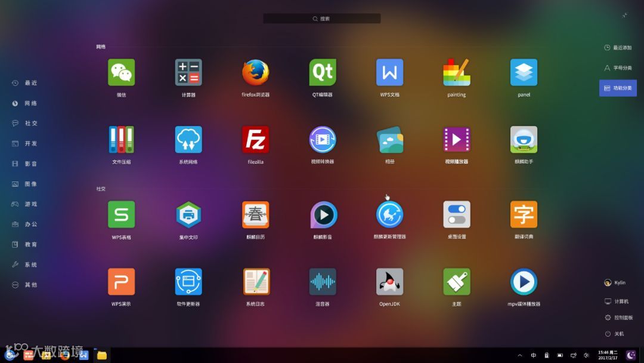Screen dimensions: 644x363
Task: Launch the QT编辑器 app
Action: 323,72
